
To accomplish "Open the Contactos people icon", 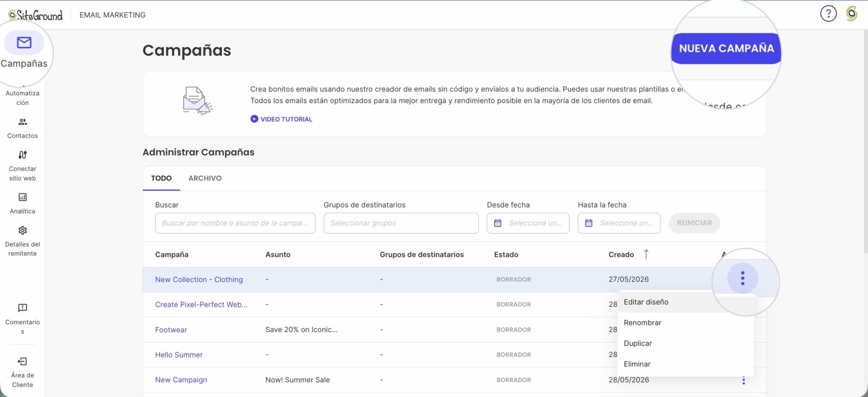I will click(x=23, y=122).
